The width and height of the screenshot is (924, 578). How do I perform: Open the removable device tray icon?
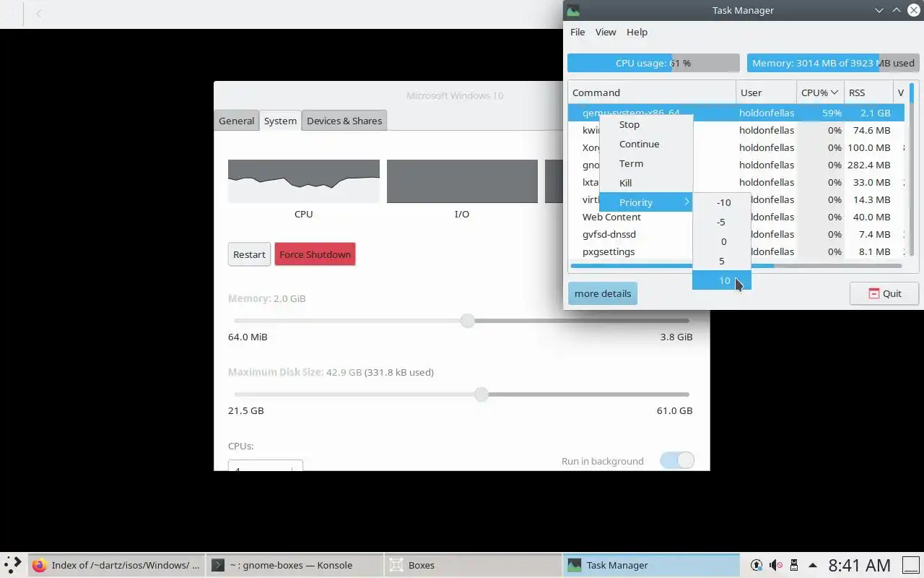click(794, 565)
